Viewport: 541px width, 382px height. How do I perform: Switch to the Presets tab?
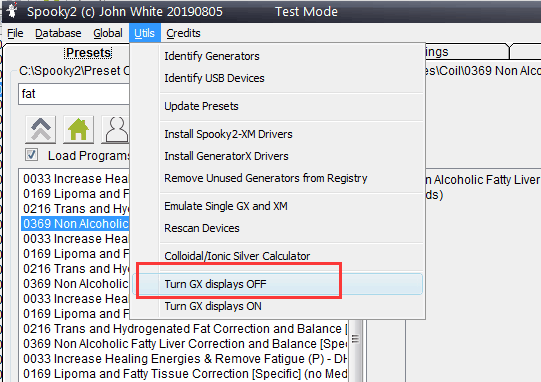tap(89, 53)
